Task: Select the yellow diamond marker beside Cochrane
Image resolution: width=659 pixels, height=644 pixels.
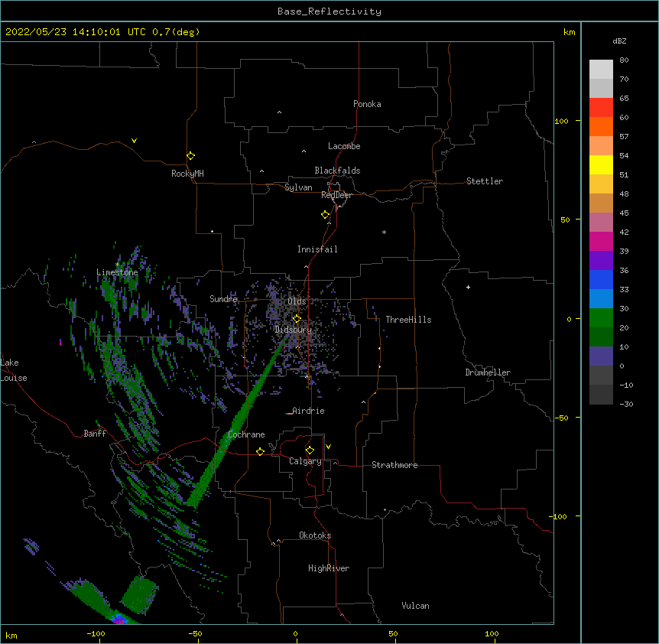Action: [260, 451]
